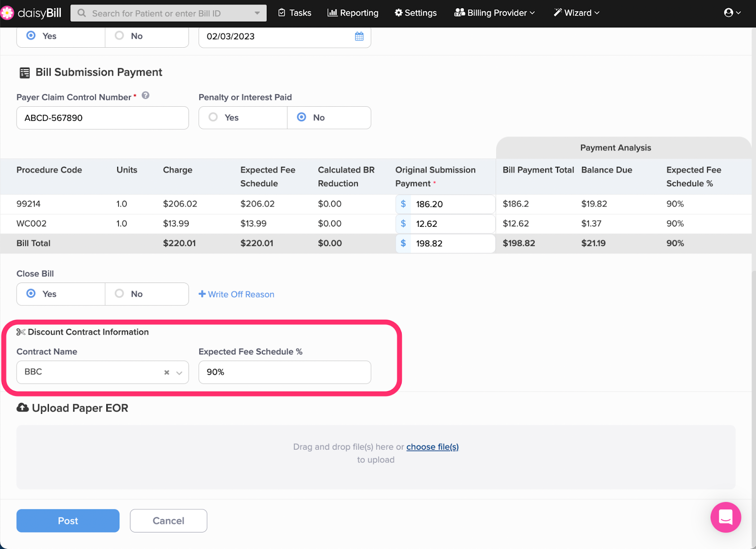Screen dimensions: 756x549
Task: Click the choose file(s) link
Action: point(432,447)
